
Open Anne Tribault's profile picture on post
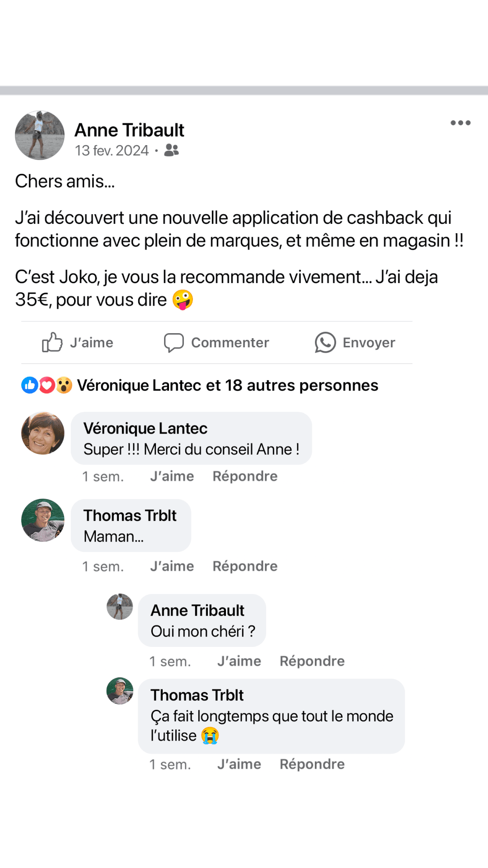tap(40, 135)
